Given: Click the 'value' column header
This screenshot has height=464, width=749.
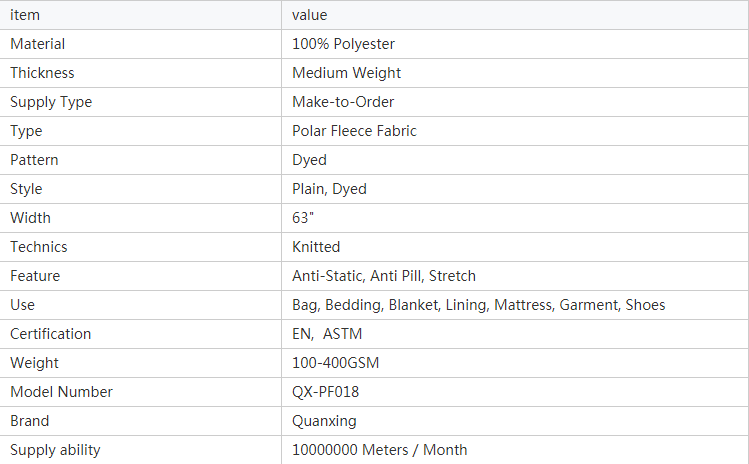Looking at the screenshot, I should tap(310, 15).
